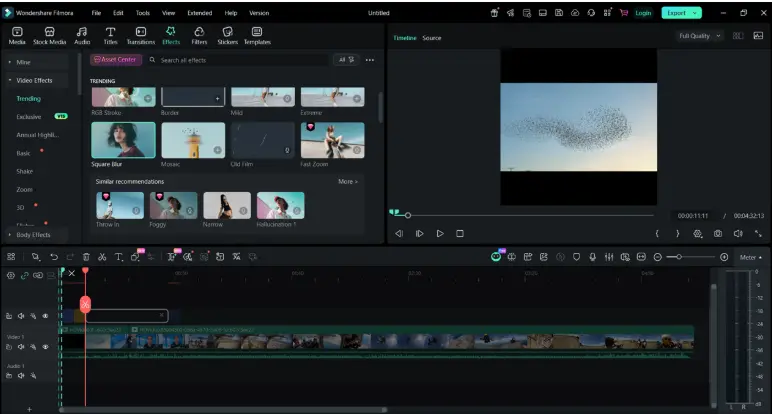The width and height of the screenshot is (772, 414).
Task: Toggle the timeline auto-link chain icon
Action: click(25, 275)
